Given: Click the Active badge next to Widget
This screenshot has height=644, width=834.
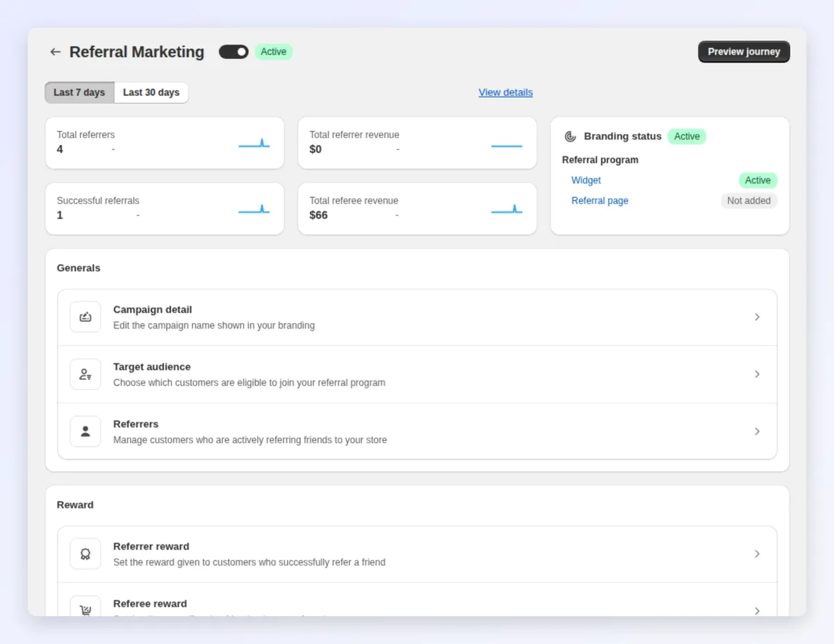Looking at the screenshot, I should (758, 181).
